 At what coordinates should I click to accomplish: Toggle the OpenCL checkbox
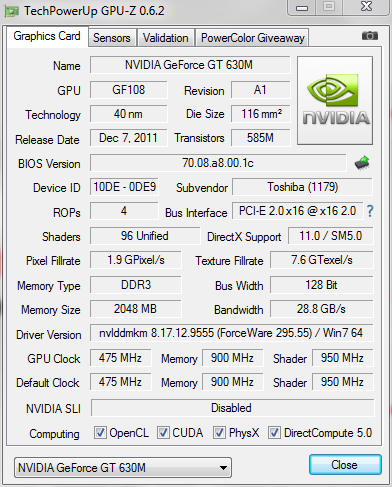[100, 433]
